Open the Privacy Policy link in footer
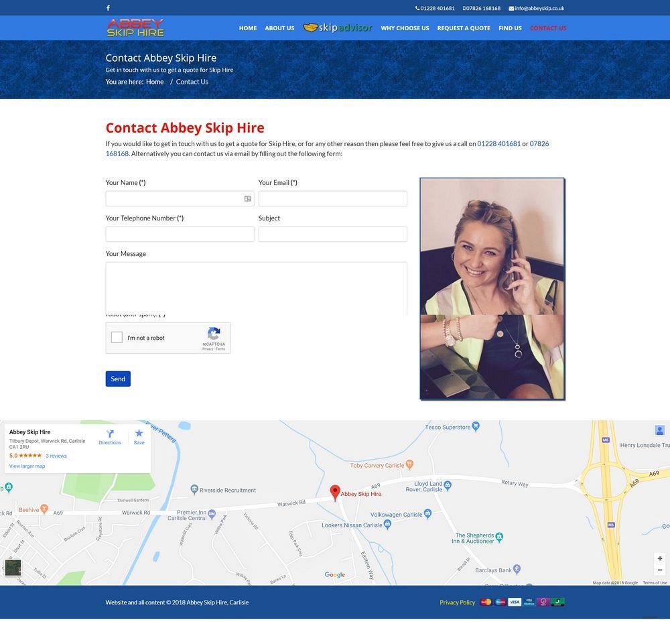Screen dimensions: 670x644 [x=457, y=602]
